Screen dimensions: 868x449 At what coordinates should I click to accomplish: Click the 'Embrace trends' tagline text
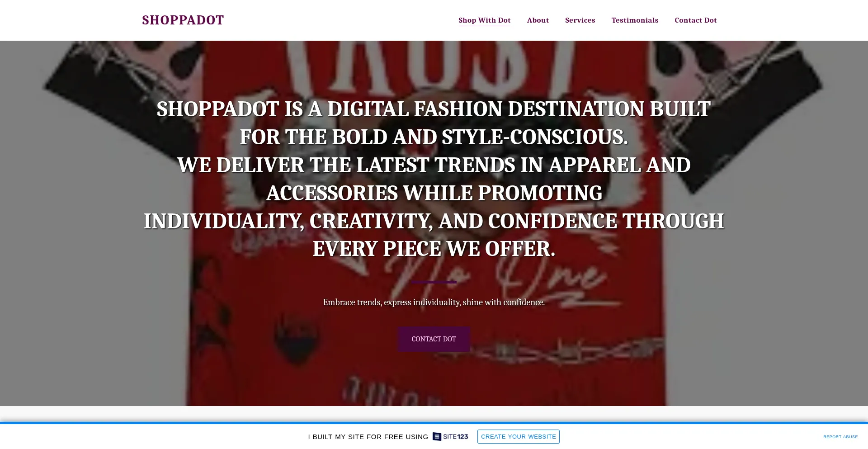pyautogui.click(x=434, y=302)
